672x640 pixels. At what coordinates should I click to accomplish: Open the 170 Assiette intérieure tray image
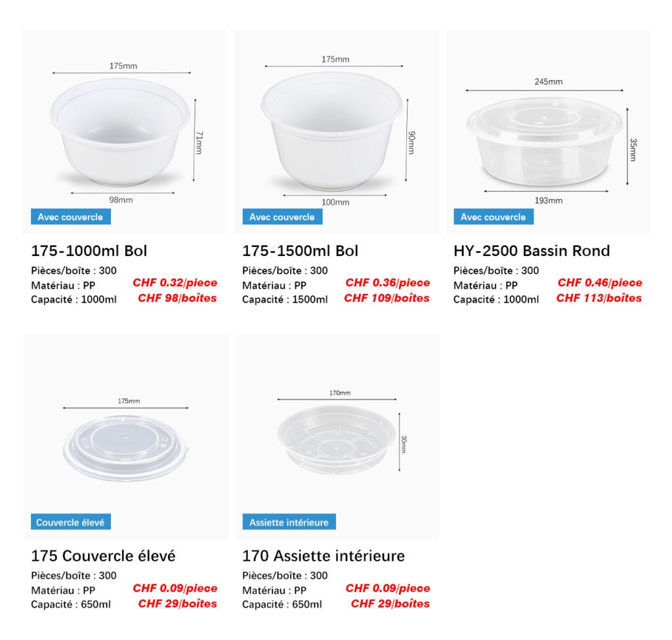[x=337, y=437]
